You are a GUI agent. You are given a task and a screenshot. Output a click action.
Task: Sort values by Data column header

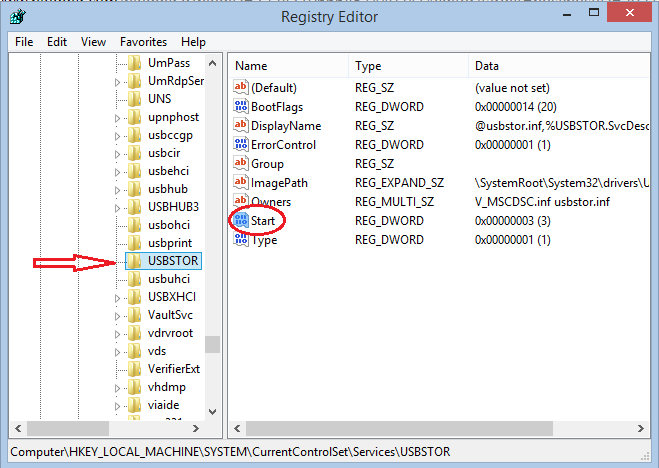(559, 66)
